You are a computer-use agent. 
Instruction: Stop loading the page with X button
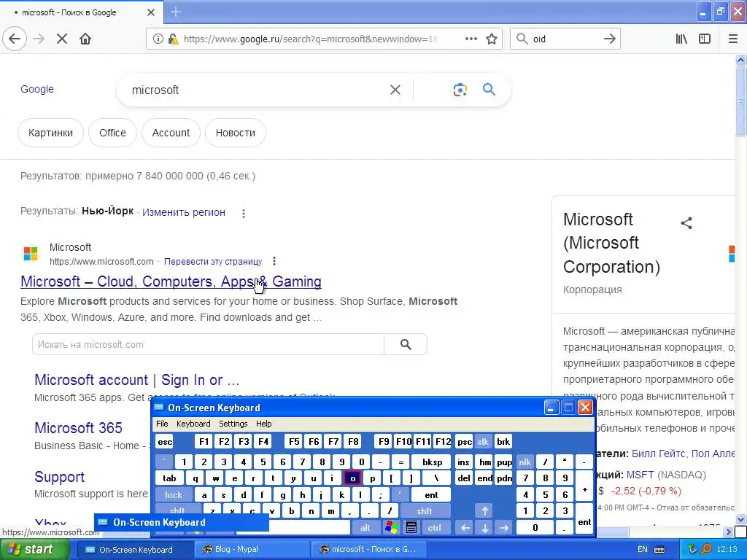pos(62,39)
